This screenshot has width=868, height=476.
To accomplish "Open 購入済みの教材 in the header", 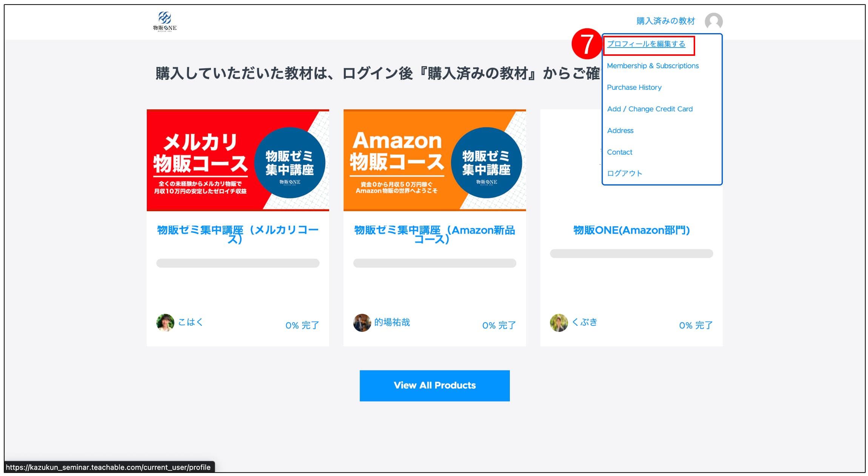I will tap(665, 21).
